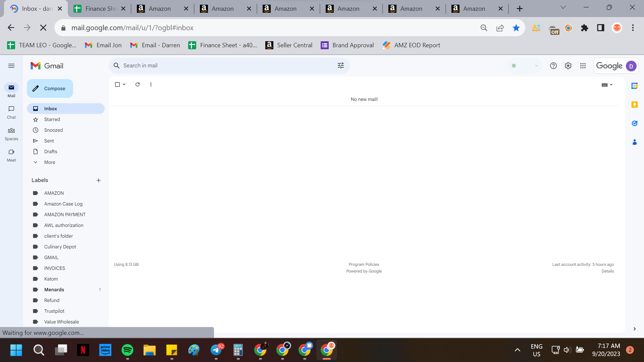Open Gmail Support help icon
The height and width of the screenshot is (362, 644).
pyautogui.click(x=553, y=66)
